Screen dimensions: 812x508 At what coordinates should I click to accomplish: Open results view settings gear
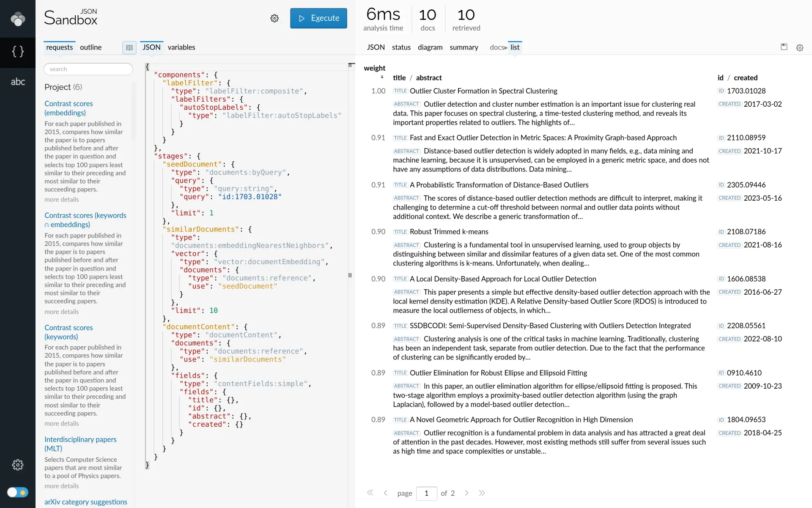point(799,47)
